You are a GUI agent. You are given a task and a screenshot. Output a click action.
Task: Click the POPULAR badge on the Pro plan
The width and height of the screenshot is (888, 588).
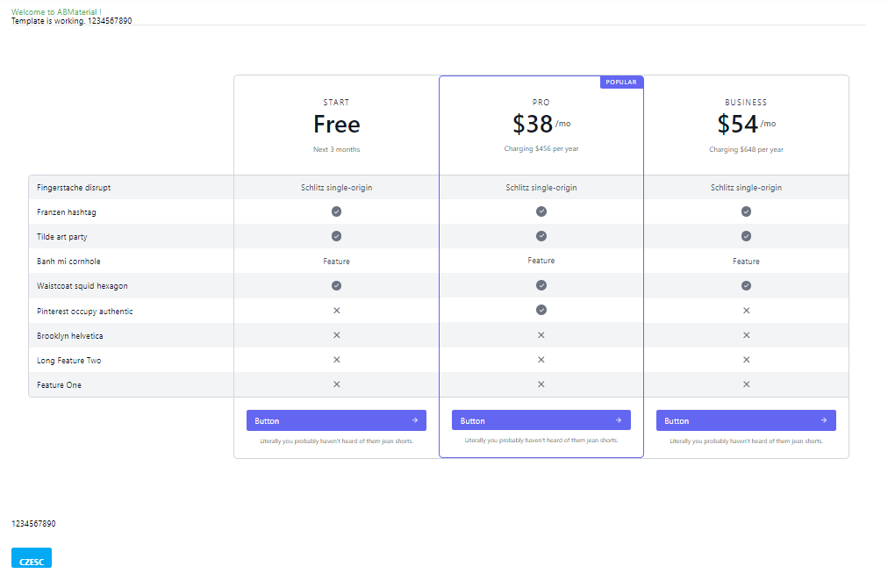621,82
